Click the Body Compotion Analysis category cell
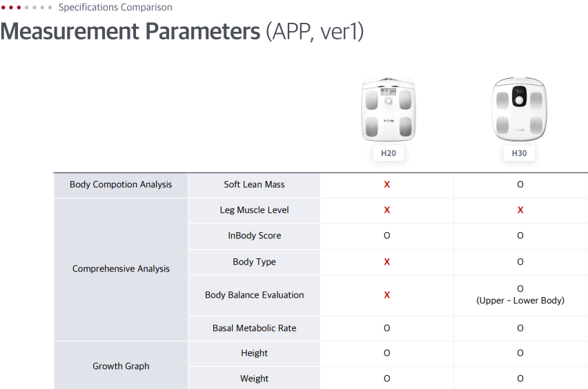Image resolution: width=588 pixels, height=389 pixels. click(121, 184)
